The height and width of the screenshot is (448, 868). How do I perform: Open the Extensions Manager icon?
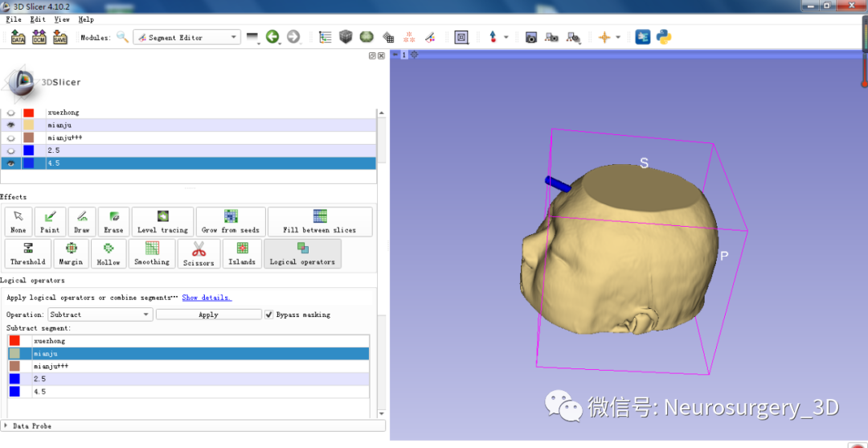[643, 37]
